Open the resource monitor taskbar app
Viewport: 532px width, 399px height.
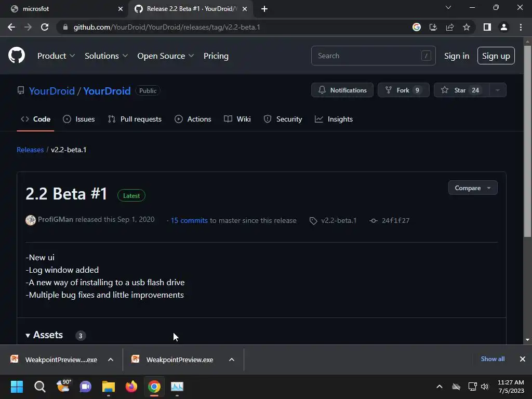click(177, 387)
